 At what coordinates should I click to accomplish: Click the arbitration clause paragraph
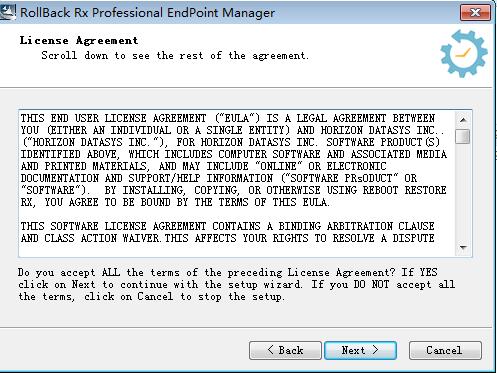click(228, 232)
